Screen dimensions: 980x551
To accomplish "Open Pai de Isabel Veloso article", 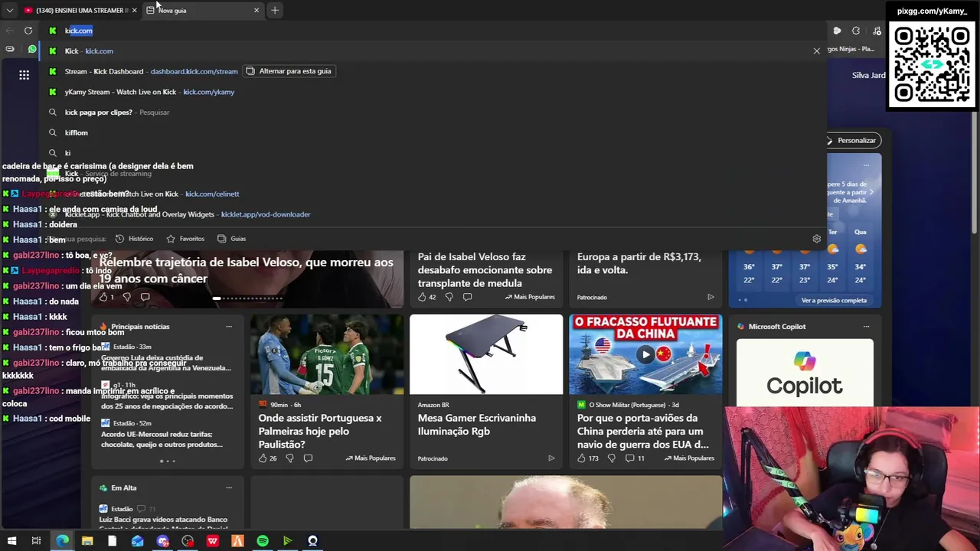I will 485,270.
